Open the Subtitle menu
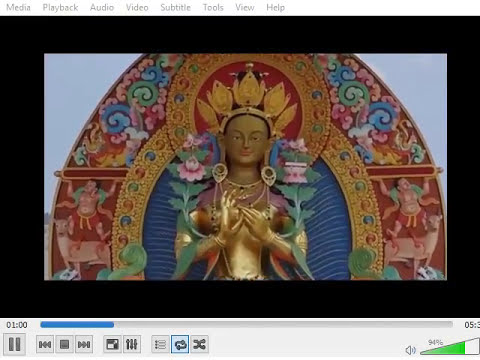 pos(176,7)
